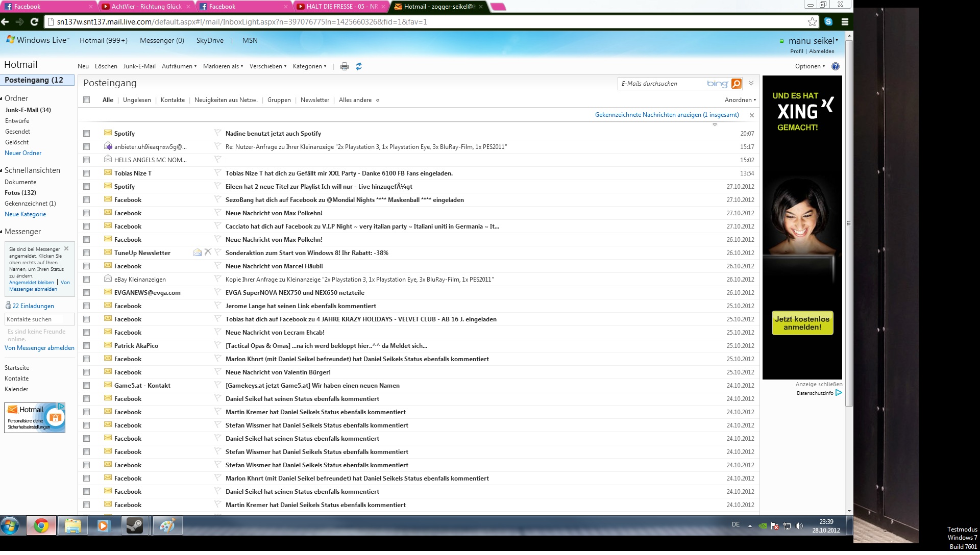This screenshot has height=555, width=980.
Task: Open the Verschieben dropdown
Action: (x=268, y=66)
